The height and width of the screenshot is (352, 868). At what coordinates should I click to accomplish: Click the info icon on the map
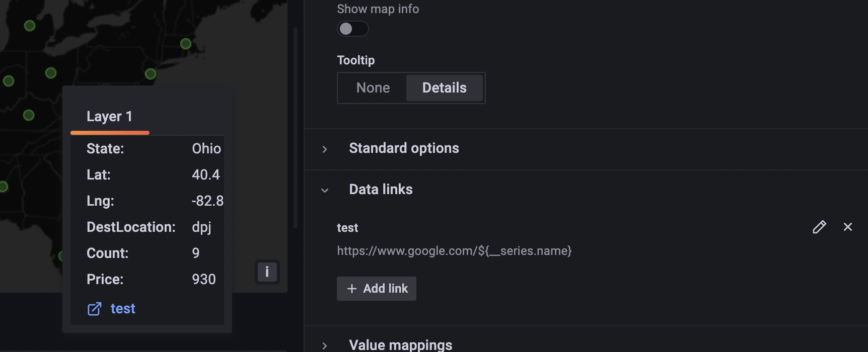[267, 272]
